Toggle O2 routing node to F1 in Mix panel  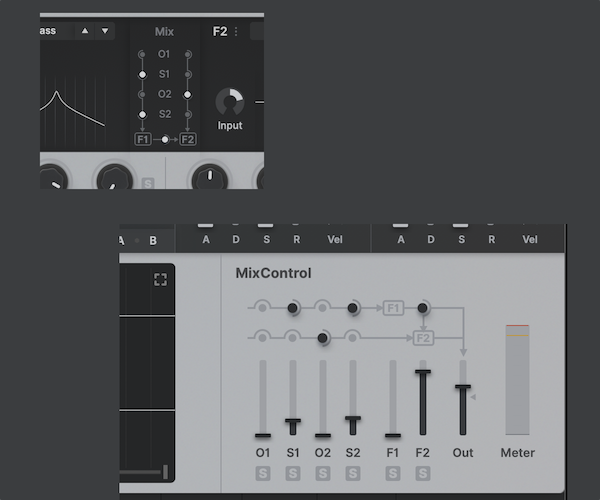click(x=142, y=94)
